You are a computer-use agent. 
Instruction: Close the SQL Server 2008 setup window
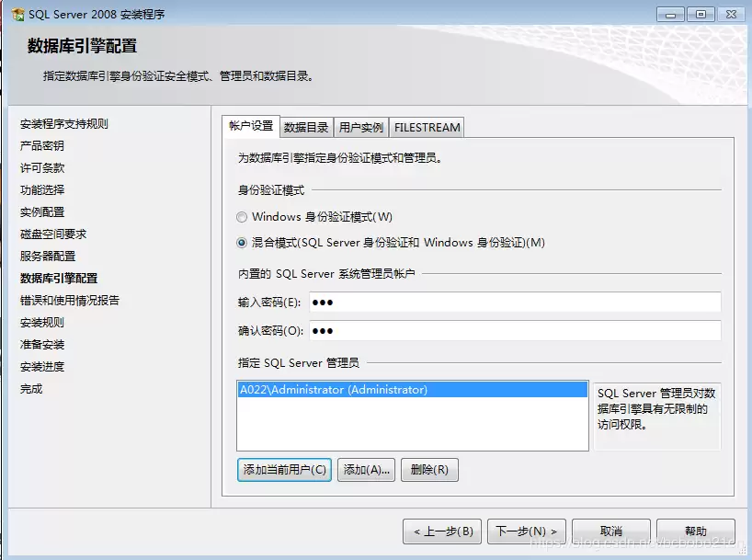pos(731,15)
